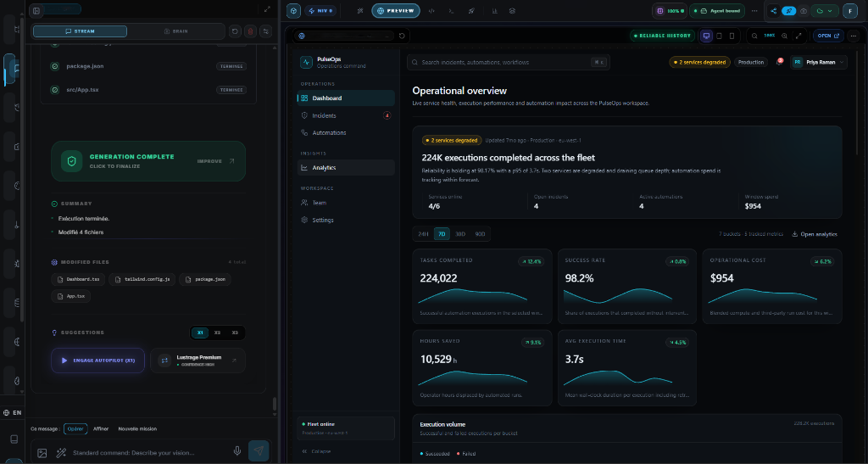Select the tablet viewport icon
The image size is (868, 464).
pos(719,36)
